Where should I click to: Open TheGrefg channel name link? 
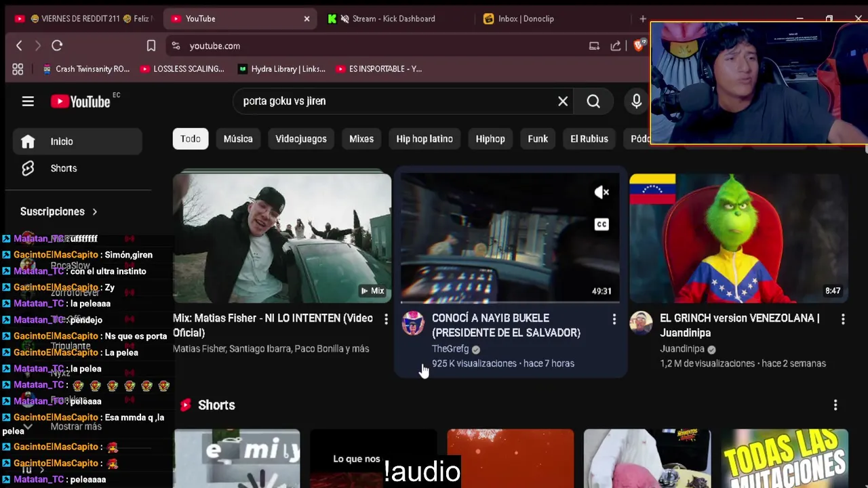pos(450,349)
